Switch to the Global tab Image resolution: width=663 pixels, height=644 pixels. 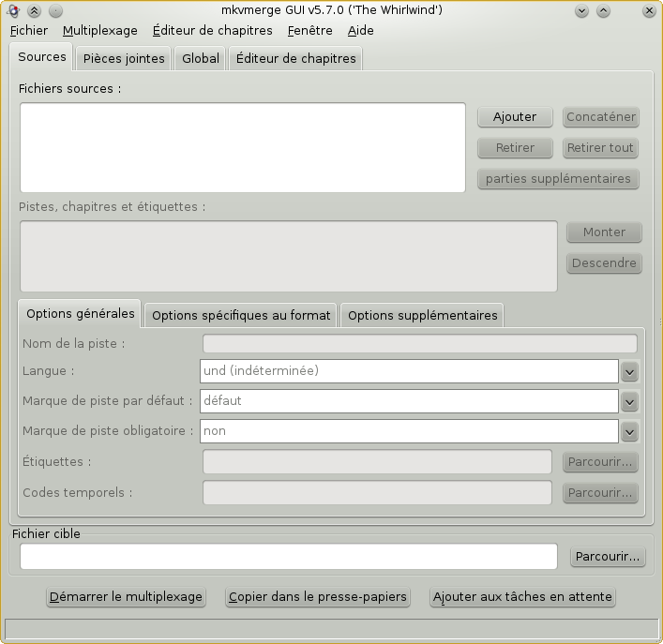(201, 58)
